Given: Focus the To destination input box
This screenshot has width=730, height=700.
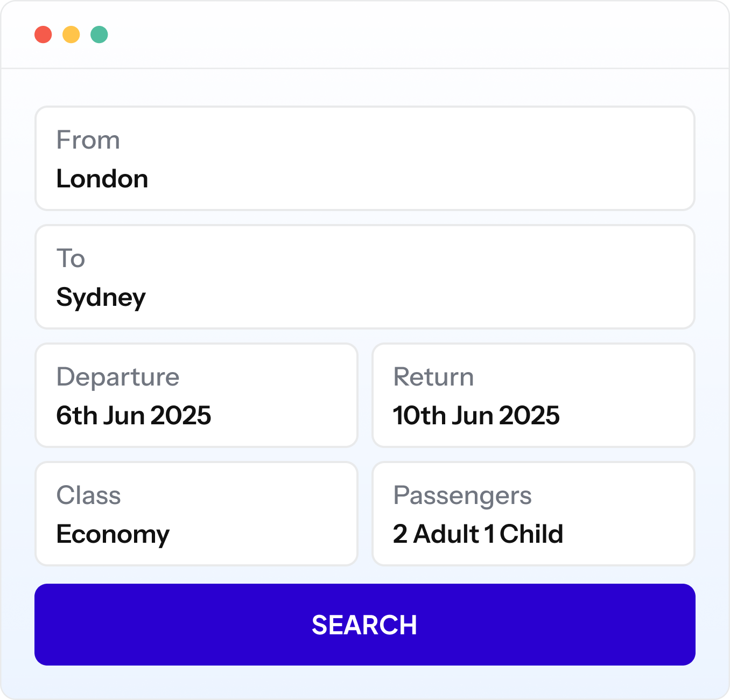Looking at the screenshot, I should tap(365, 277).
